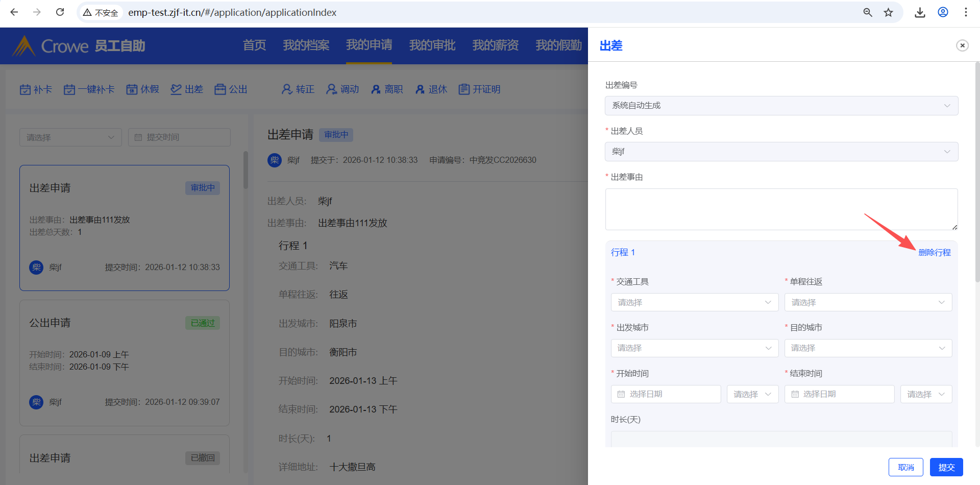Switch to the 我的审批 tab

[x=432, y=45]
